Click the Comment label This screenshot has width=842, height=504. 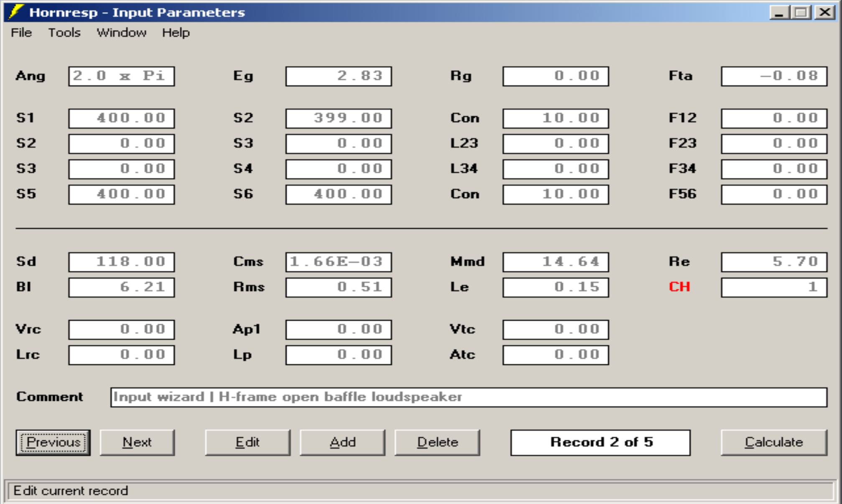[50, 397]
